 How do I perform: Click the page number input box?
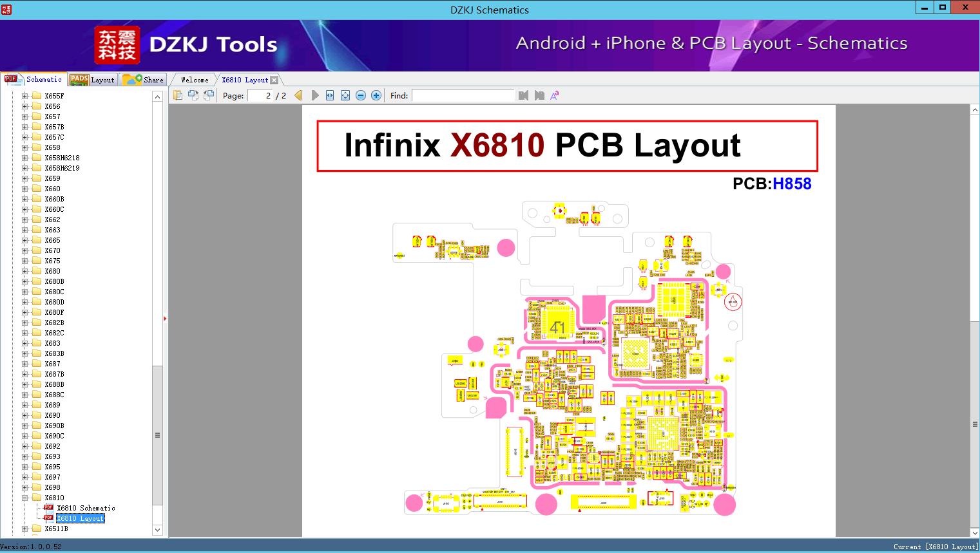262,95
